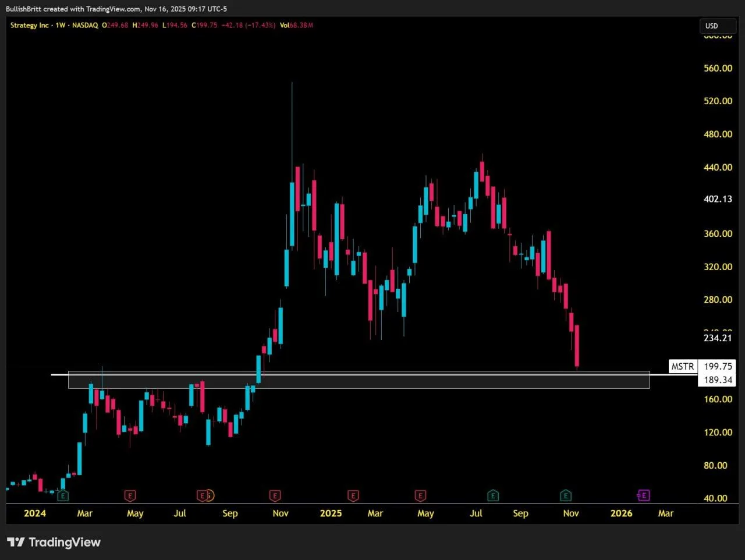
Task: Click the 402.13 price label on axis
Action: click(718, 199)
